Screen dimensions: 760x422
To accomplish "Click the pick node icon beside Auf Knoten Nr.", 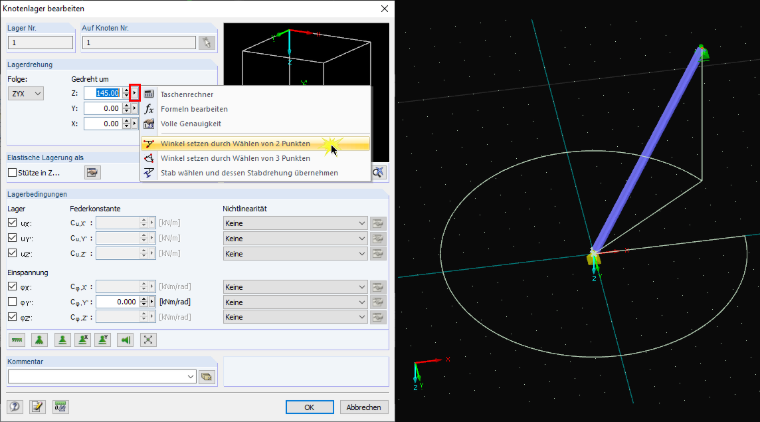I will coord(207,43).
